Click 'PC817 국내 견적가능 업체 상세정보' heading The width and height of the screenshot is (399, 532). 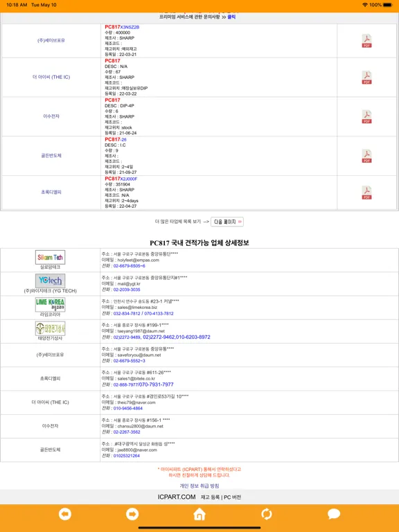tap(199, 243)
